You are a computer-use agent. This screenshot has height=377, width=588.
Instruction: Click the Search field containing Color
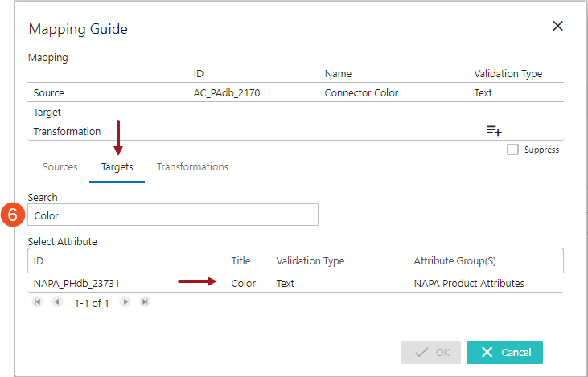tap(173, 215)
